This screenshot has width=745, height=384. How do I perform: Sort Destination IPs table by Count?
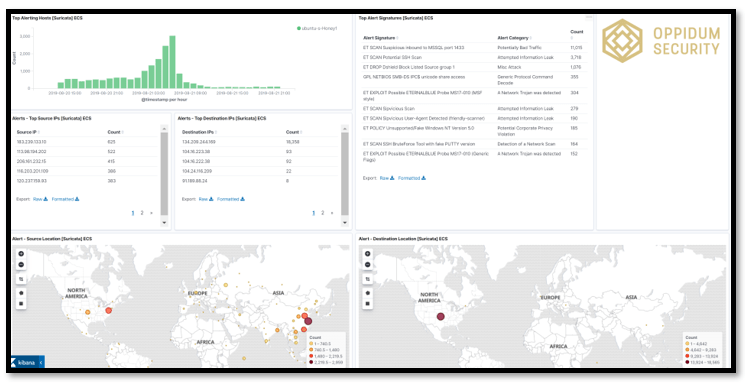pyautogui.click(x=294, y=132)
